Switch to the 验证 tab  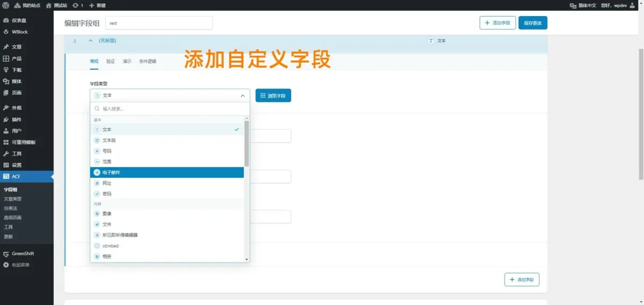pyautogui.click(x=111, y=62)
